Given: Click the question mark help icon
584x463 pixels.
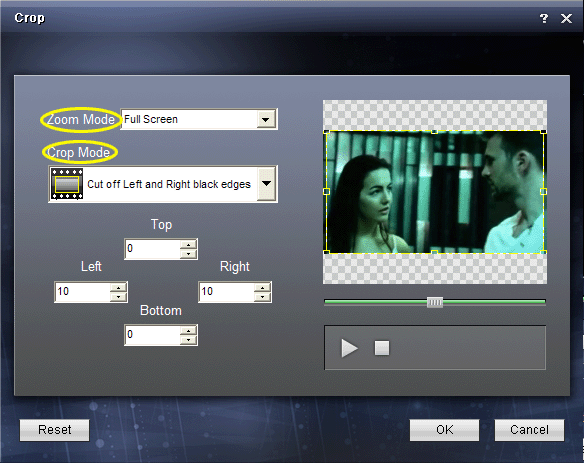Looking at the screenshot, I should click(543, 18).
